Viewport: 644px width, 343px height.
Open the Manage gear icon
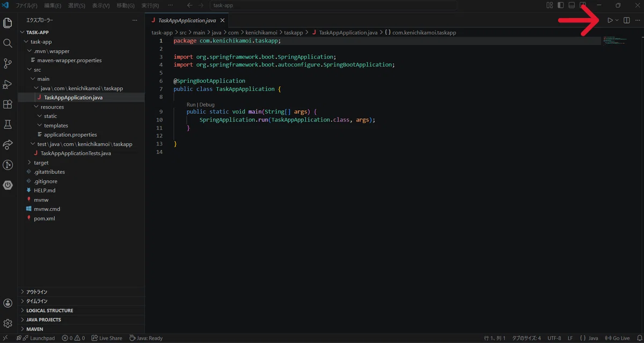(x=8, y=323)
